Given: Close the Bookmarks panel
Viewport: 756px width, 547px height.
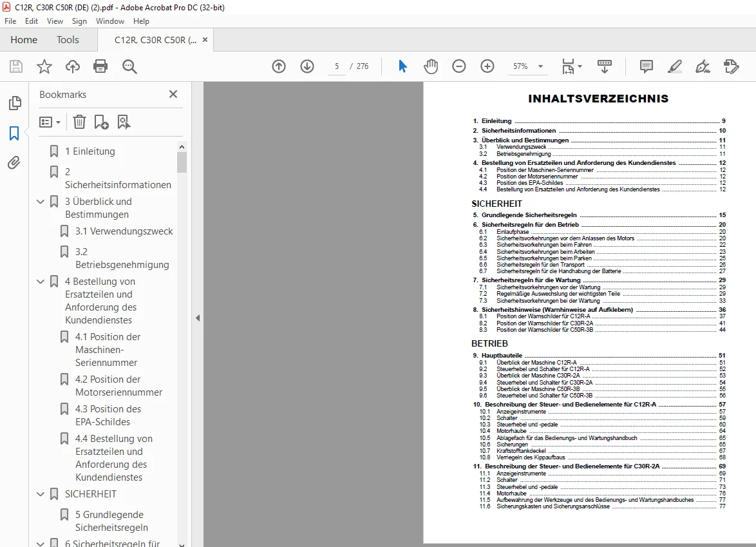Looking at the screenshot, I should (x=173, y=94).
